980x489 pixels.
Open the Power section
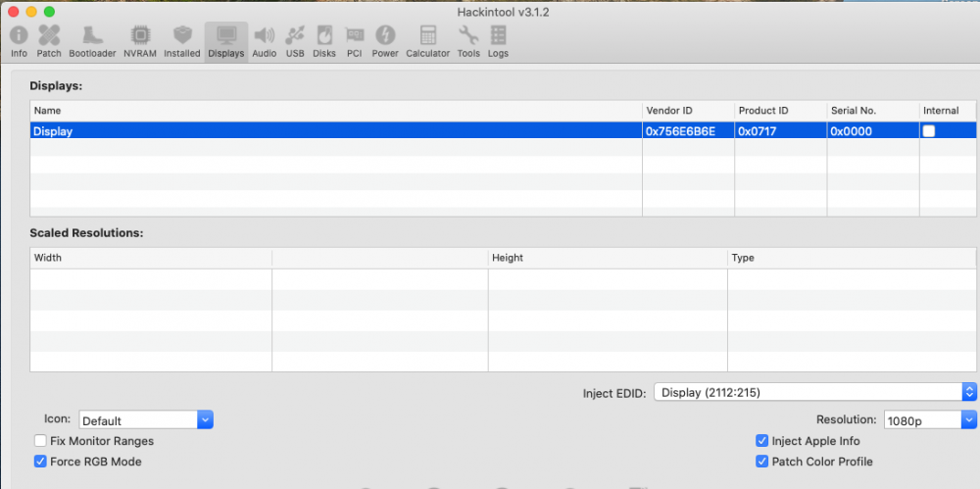click(385, 39)
